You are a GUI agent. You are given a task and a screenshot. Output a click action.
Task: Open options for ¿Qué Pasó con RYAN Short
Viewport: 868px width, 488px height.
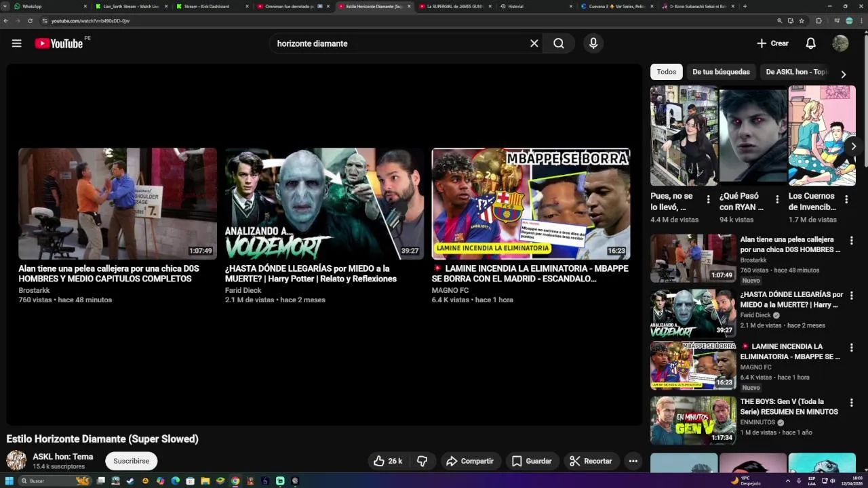tap(777, 199)
